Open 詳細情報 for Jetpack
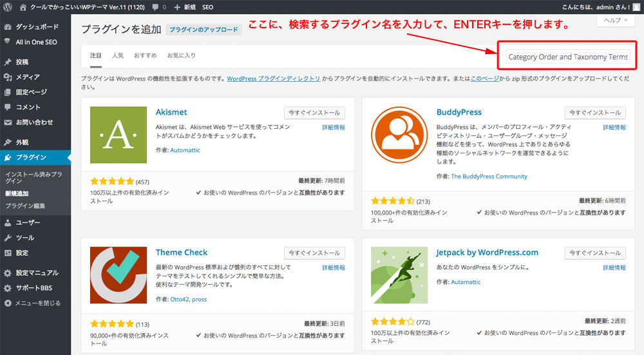644x355 pixels. (614, 267)
